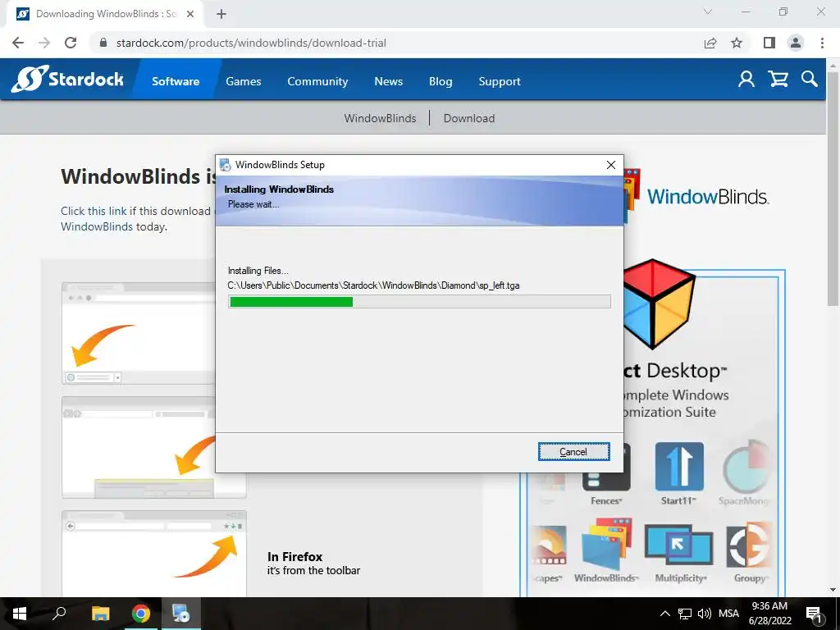Close the WindowBlinds Setup dialog
The image size is (840, 630).
[610, 165]
